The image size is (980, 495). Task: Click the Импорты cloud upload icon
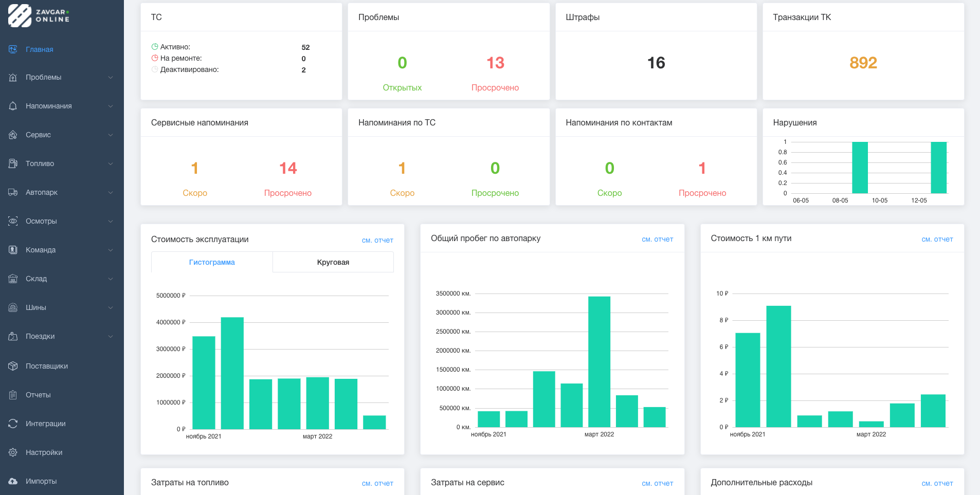point(13,481)
